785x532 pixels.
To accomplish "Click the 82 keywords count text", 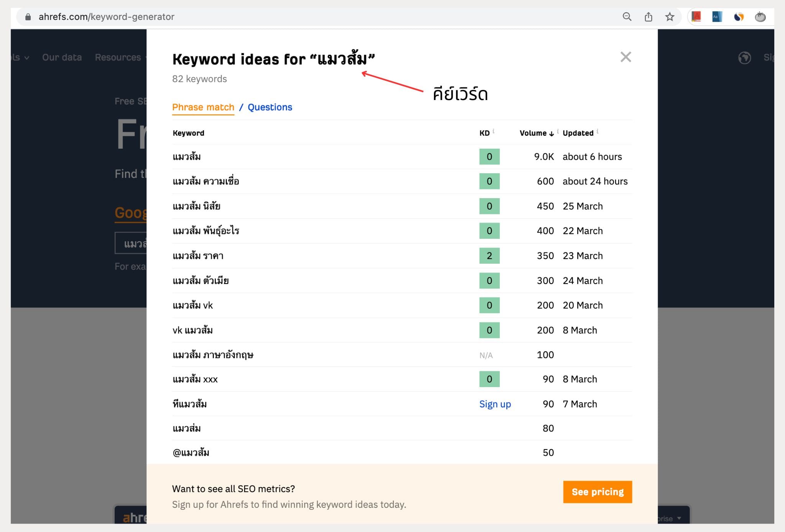I will [x=199, y=79].
